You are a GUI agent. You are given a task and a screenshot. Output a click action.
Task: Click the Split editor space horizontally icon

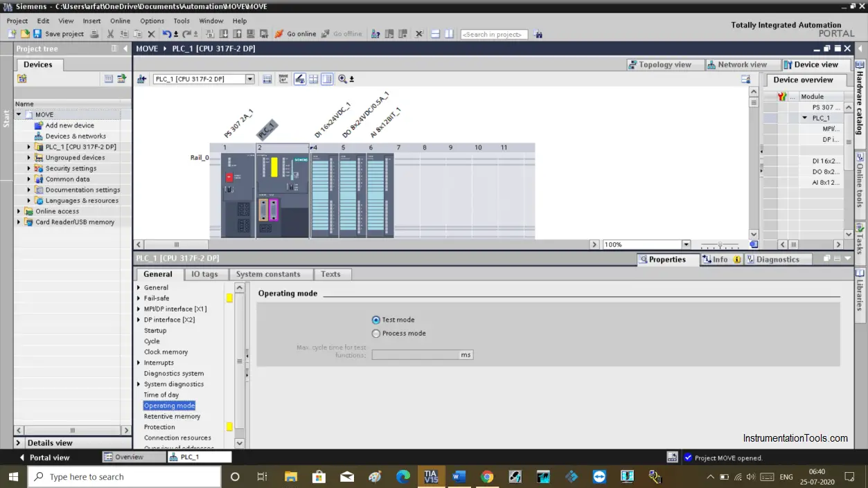tap(435, 34)
